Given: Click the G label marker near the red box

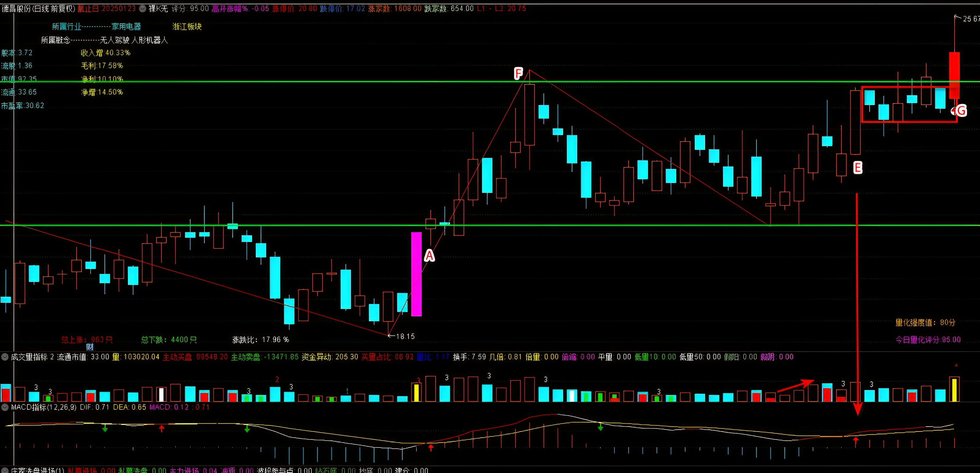Looking at the screenshot, I should tap(961, 111).
